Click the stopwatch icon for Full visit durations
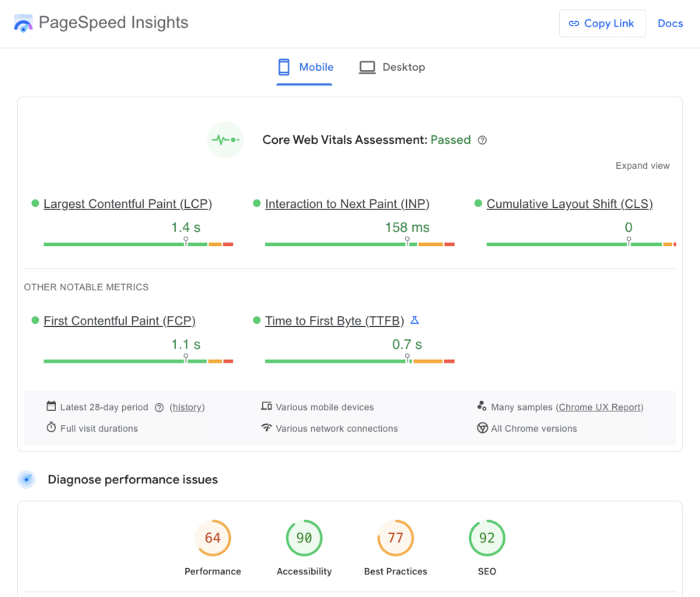The height and width of the screenshot is (597, 700). tap(51, 427)
